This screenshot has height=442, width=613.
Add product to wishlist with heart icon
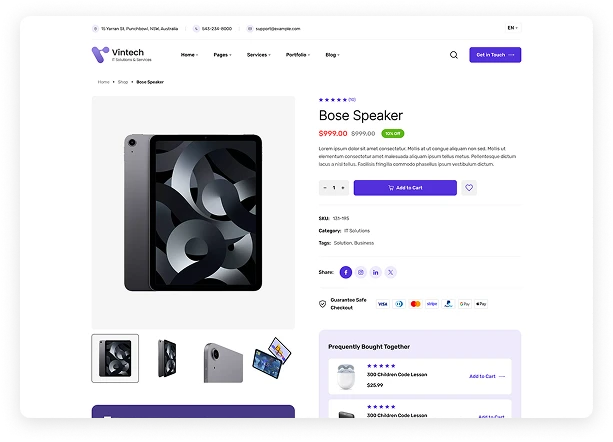point(470,188)
